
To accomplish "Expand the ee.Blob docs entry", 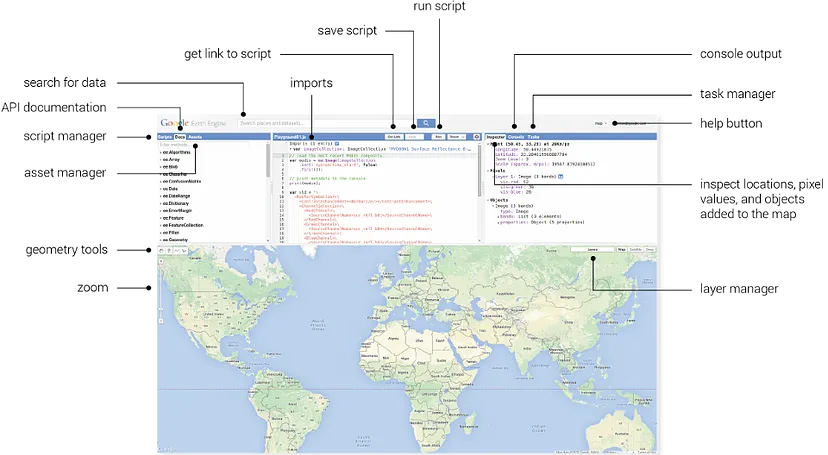I will 170,167.
